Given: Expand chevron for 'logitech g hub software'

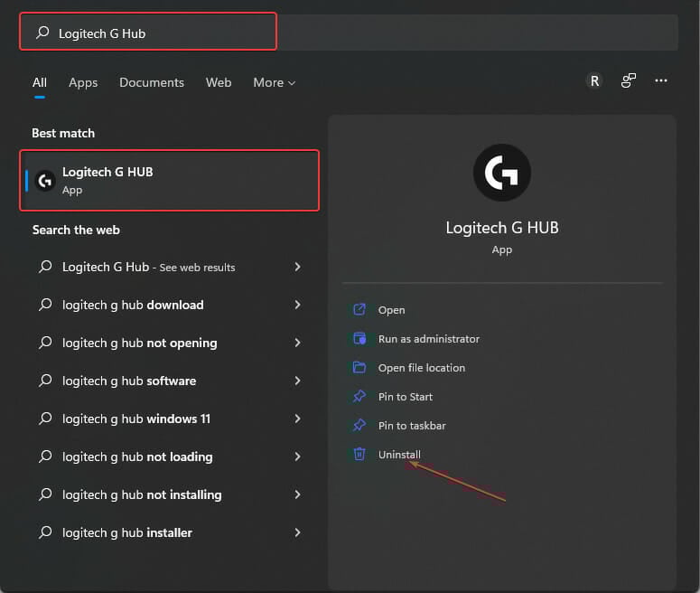Looking at the screenshot, I should (x=298, y=381).
